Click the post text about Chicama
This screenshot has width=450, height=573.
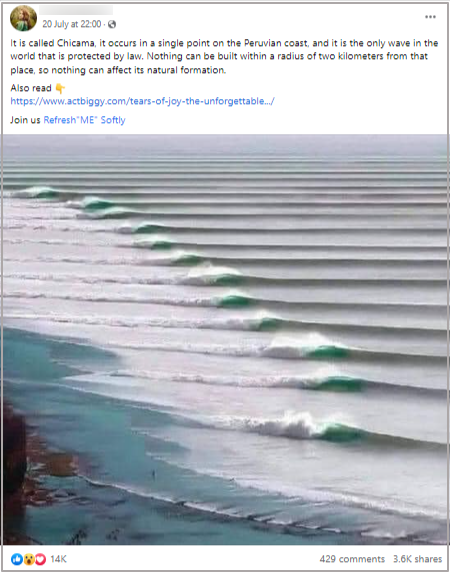click(x=224, y=56)
